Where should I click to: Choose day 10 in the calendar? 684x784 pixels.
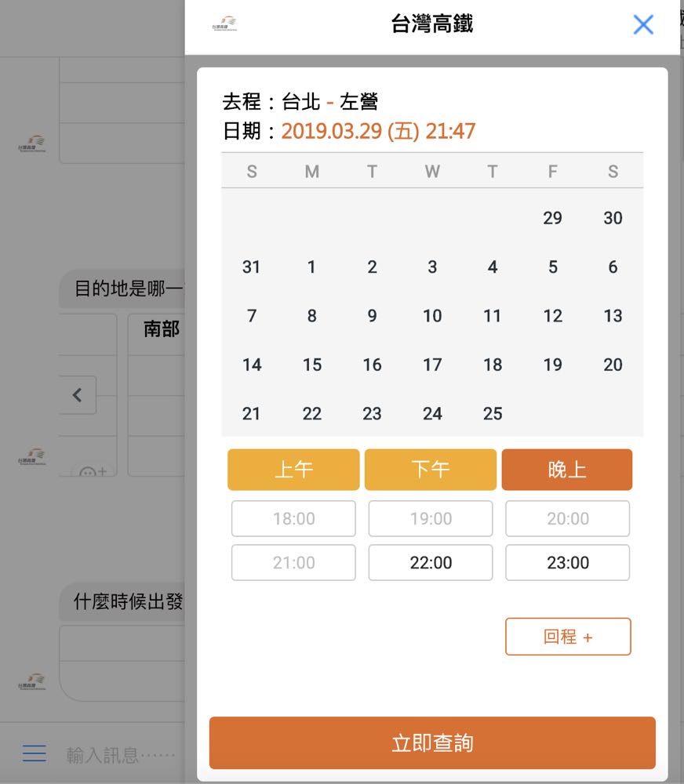click(x=432, y=316)
